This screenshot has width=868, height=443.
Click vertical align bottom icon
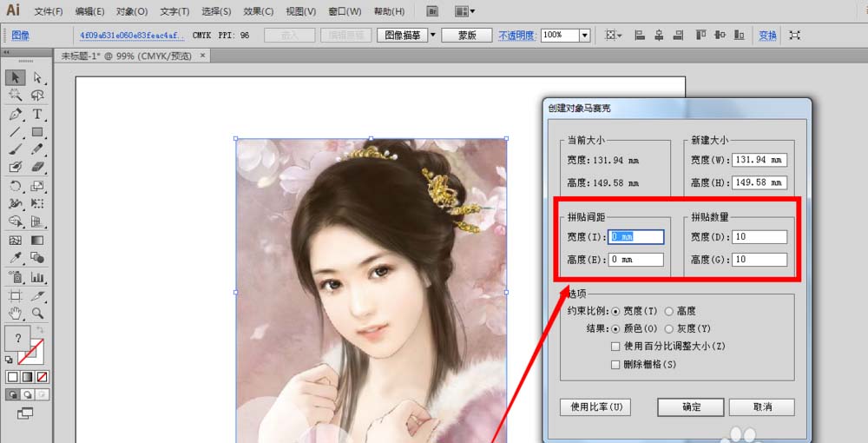tap(739, 35)
